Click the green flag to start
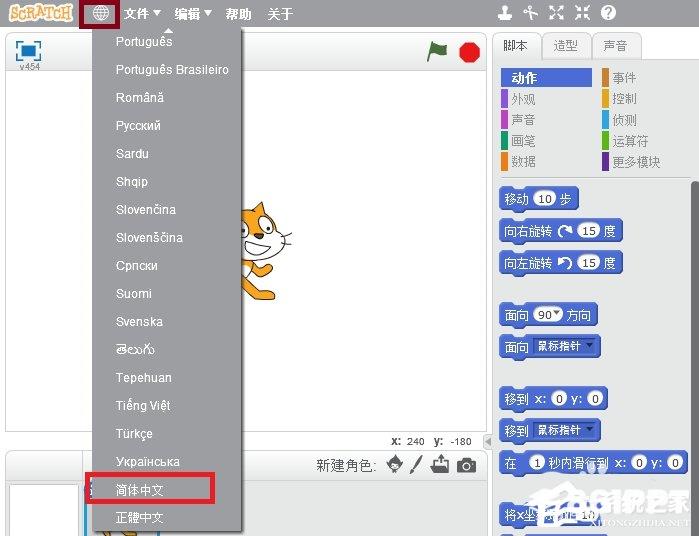This screenshot has width=699, height=536. (437, 52)
